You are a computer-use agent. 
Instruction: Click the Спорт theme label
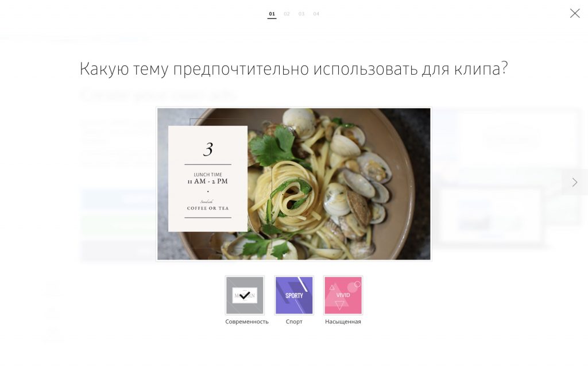[x=294, y=322]
